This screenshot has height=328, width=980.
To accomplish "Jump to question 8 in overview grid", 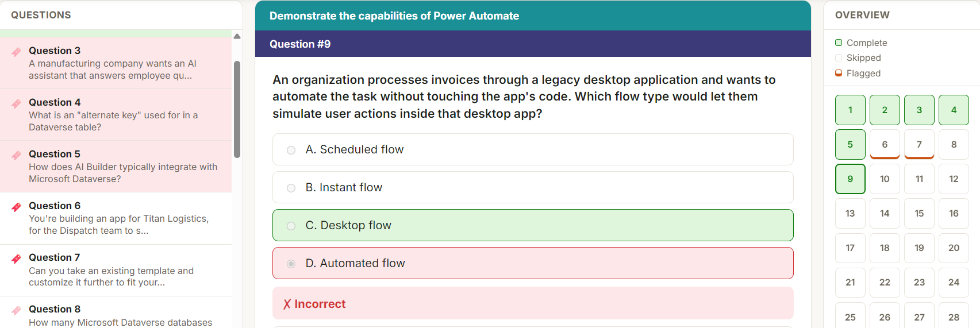I will pyautogui.click(x=954, y=144).
